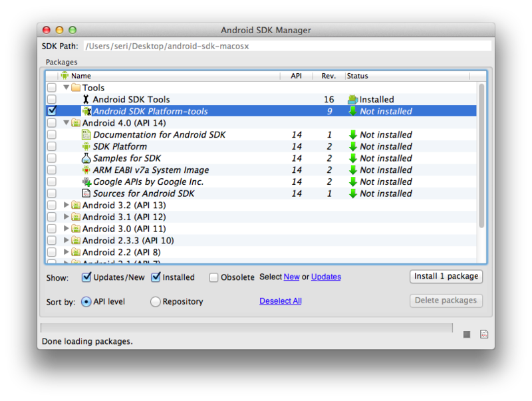The height and width of the screenshot is (401, 532).
Task: Toggle the Updates/New show checkbox
Action: 86,277
